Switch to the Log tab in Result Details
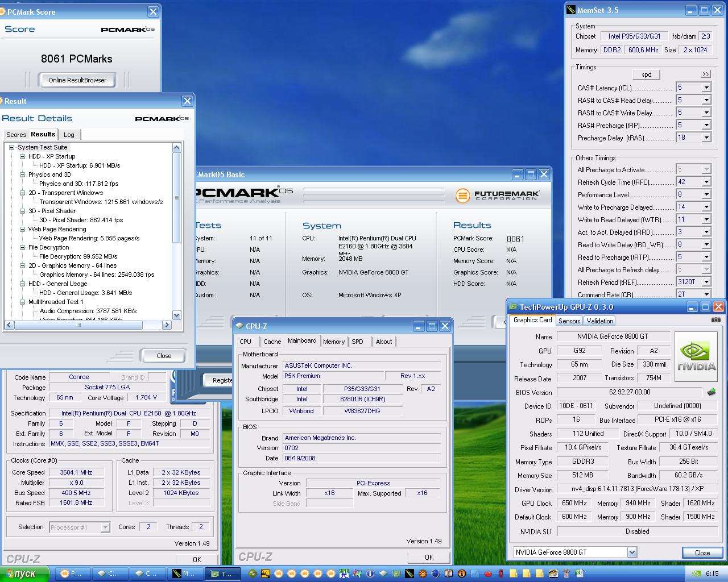 pyautogui.click(x=69, y=135)
